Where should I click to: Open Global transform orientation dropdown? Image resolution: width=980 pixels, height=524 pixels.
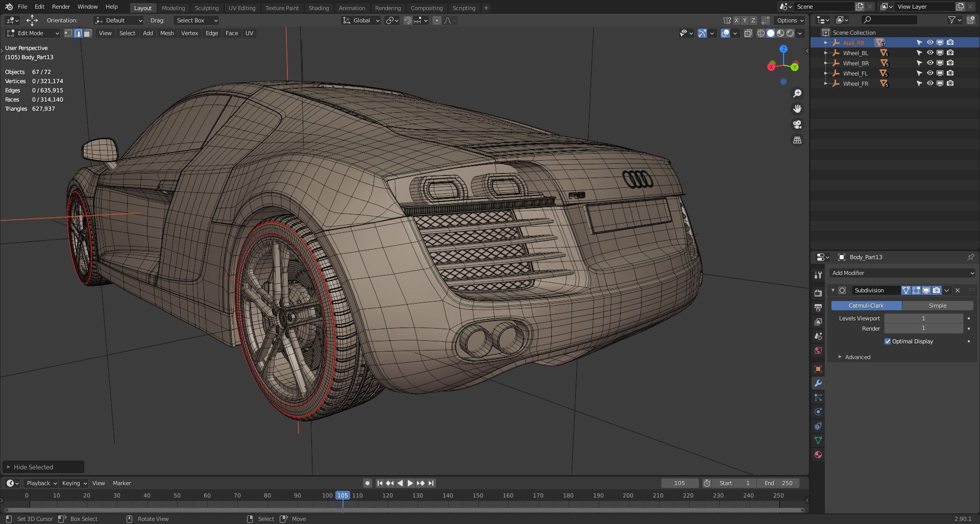[x=361, y=20]
